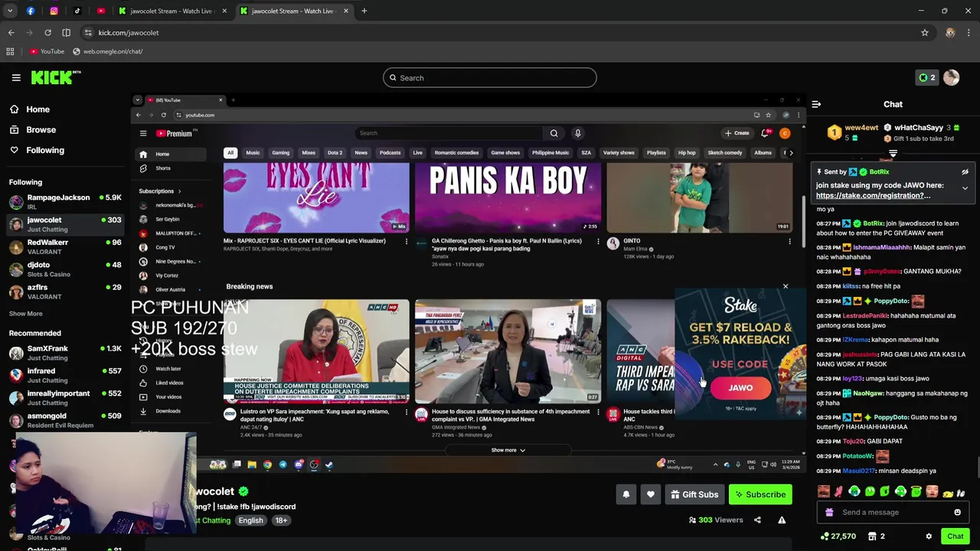Viewport: 980px width, 551px height.
Task: Open Following in Kick sidebar
Action: tap(44, 150)
